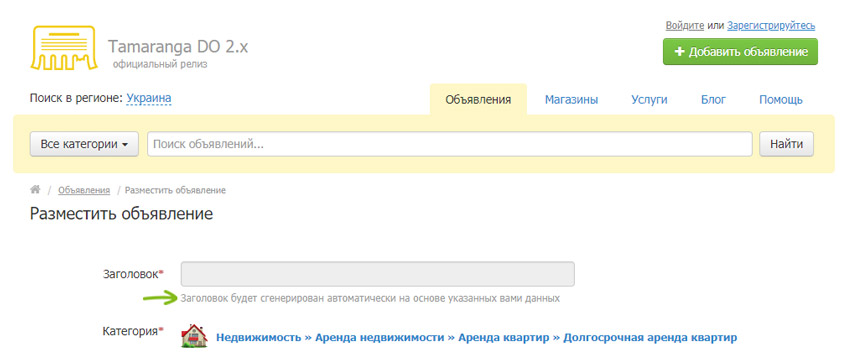
Task: Focus the Поиск объявлений search field
Action: (x=449, y=144)
